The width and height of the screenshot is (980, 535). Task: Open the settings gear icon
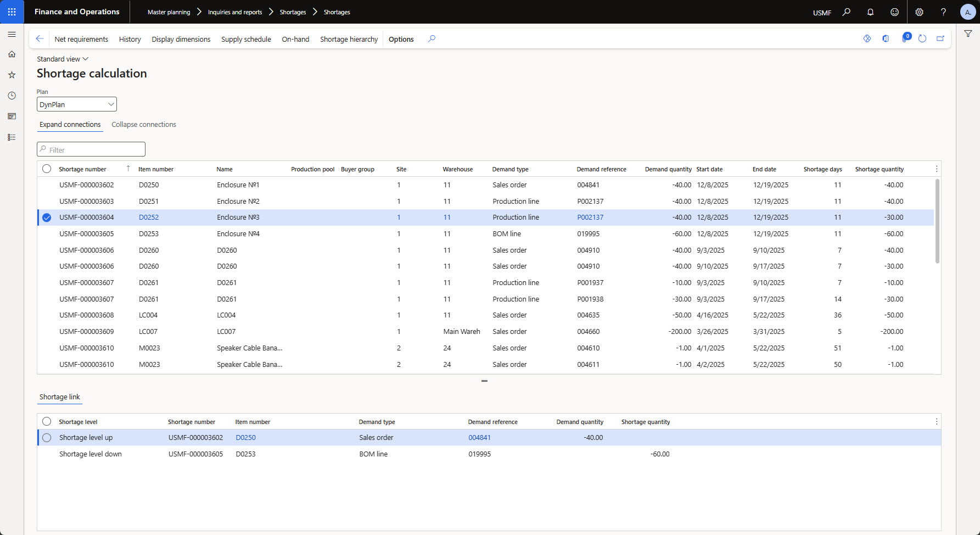tap(919, 12)
